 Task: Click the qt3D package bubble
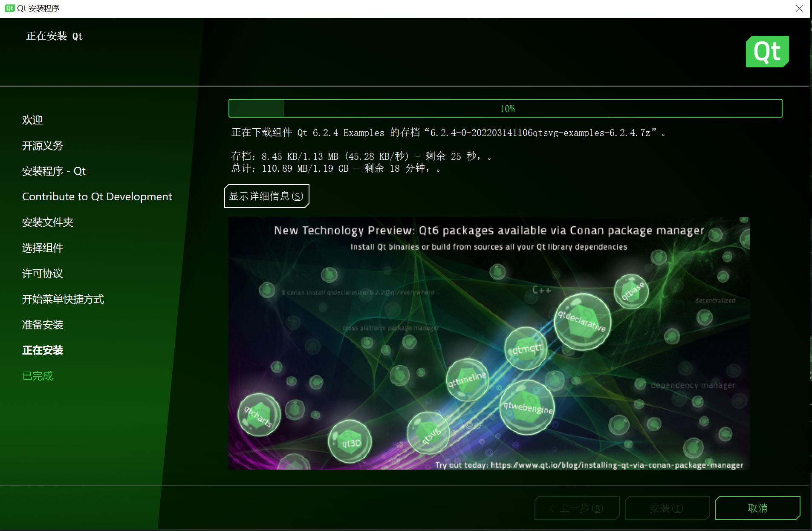pos(350,442)
